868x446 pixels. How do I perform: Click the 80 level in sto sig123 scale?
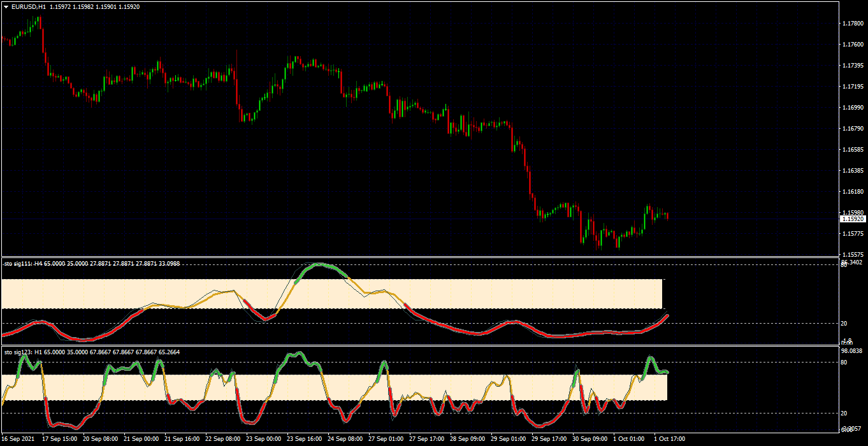(x=844, y=363)
